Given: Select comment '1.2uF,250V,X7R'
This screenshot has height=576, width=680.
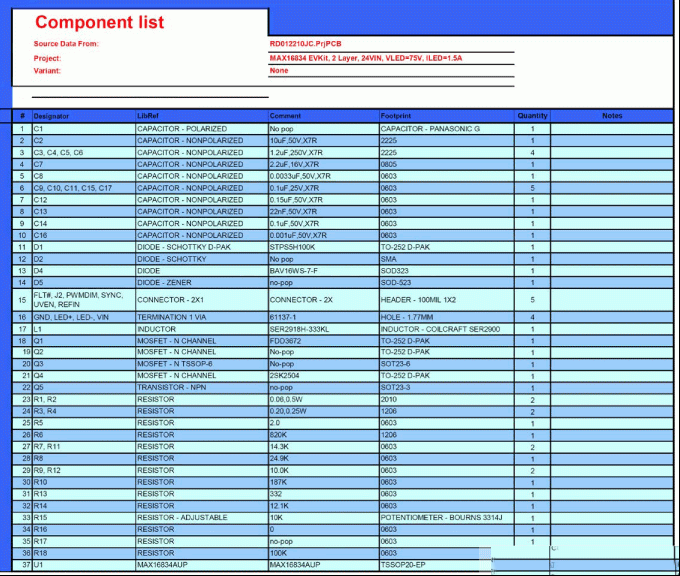Looking at the screenshot, I should (324, 153).
